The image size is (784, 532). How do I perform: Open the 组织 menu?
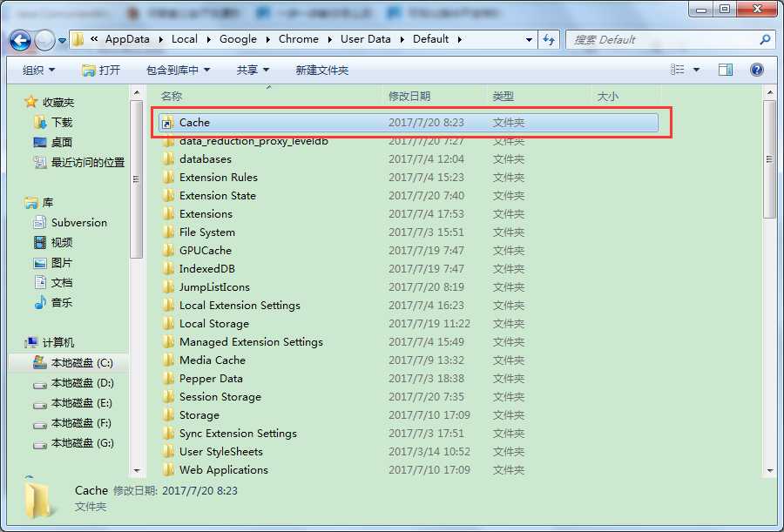pos(38,70)
